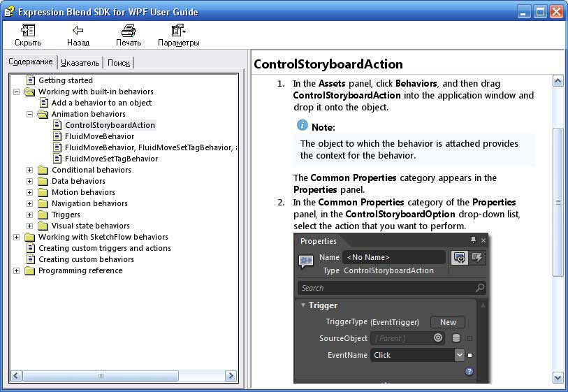Open the FluidMoveBehavior topic
The height and width of the screenshot is (392, 568).
pyautogui.click(x=100, y=136)
